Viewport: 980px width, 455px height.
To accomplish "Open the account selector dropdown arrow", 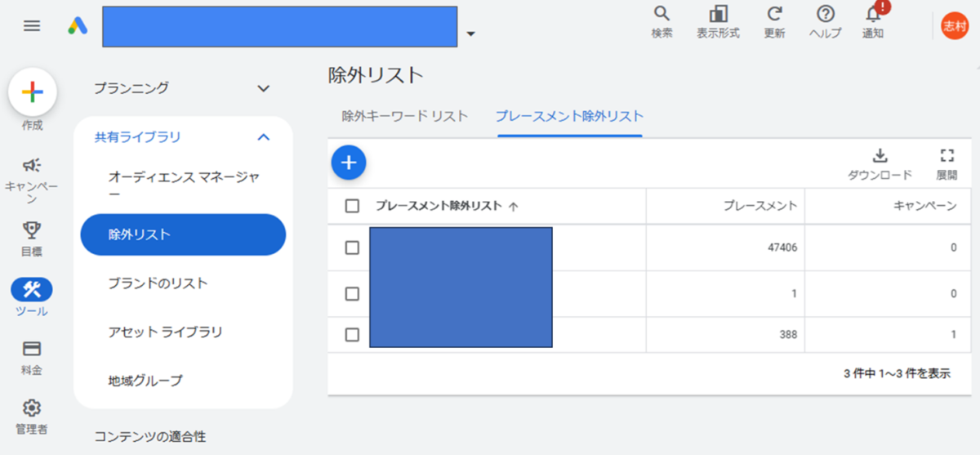I will (x=470, y=34).
